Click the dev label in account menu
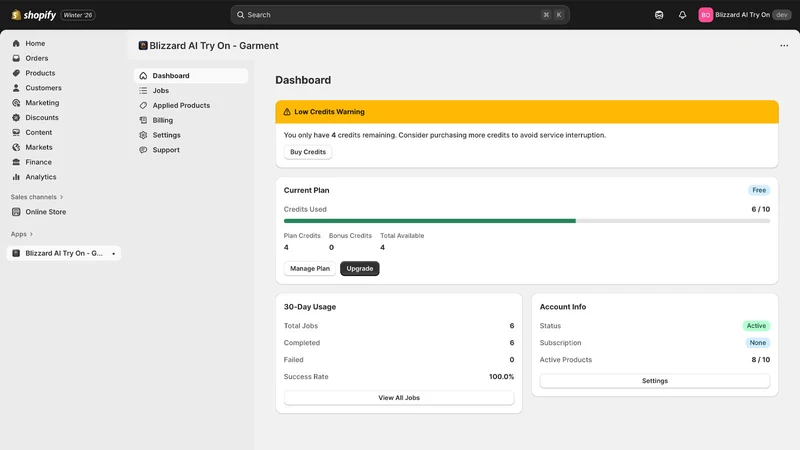This screenshot has width=800, height=450. coord(782,15)
